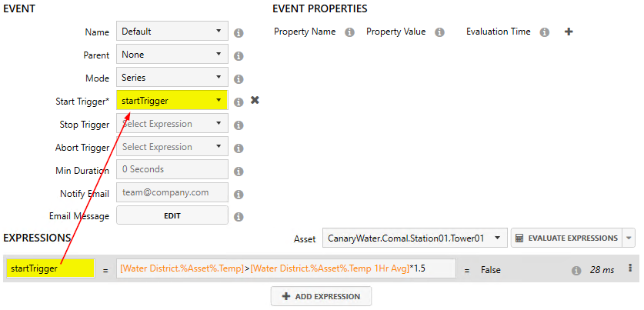This screenshot has height=310, width=644.
Task: Open the Stop Trigger expression dropdown
Action: 172,124
